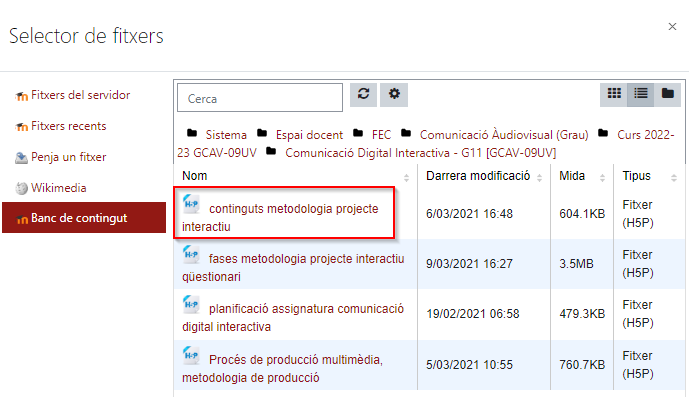This screenshot has width=689, height=397.
Task: Switch to list details view
Action: click(x=641, y=94)
